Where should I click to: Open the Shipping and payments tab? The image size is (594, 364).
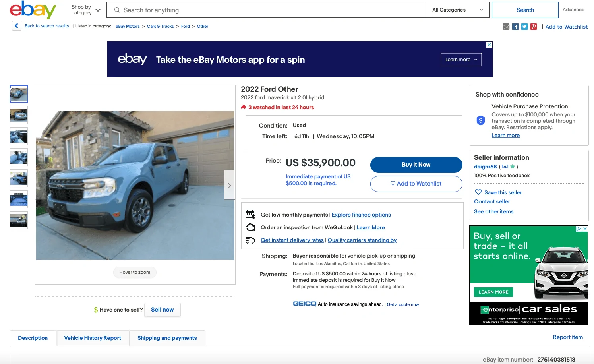tap(167, 338)
